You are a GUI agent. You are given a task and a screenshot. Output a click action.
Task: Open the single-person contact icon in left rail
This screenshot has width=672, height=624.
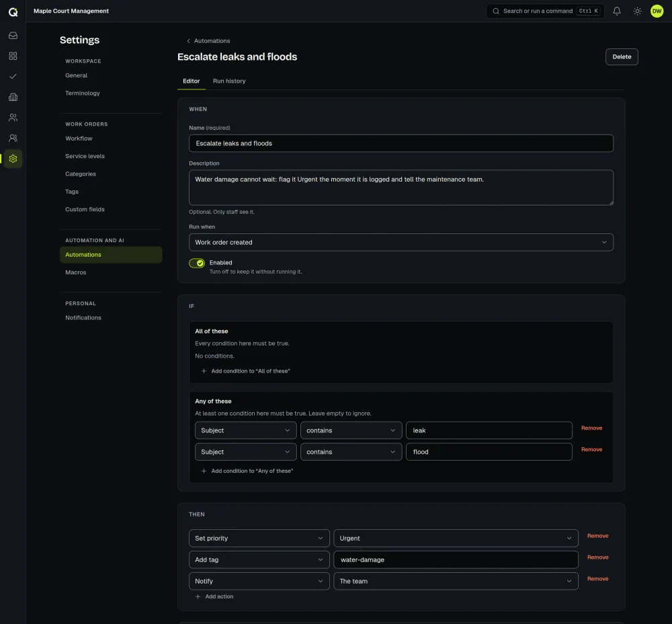[13, 138]
